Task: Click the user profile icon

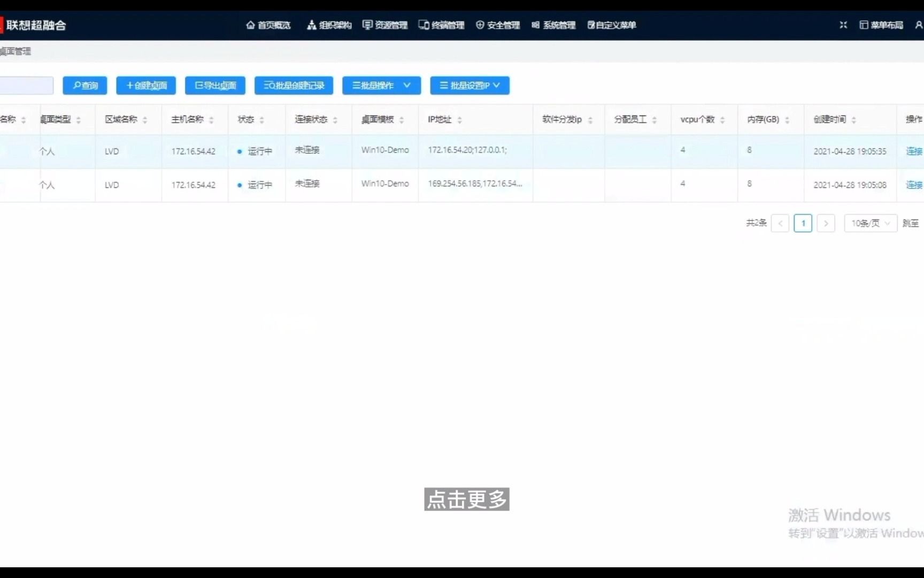Action: (x=919, y=25)
